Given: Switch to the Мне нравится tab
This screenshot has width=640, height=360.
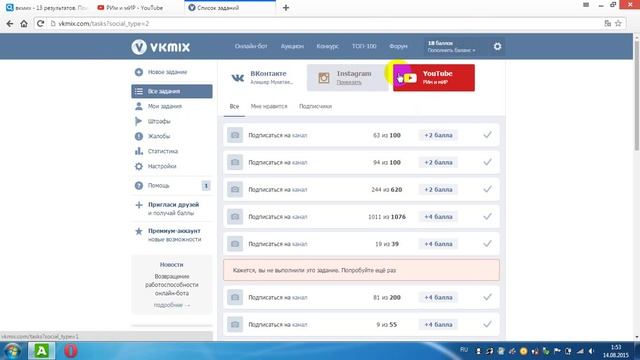Looking at the screenshot, I should coord(269,107).
